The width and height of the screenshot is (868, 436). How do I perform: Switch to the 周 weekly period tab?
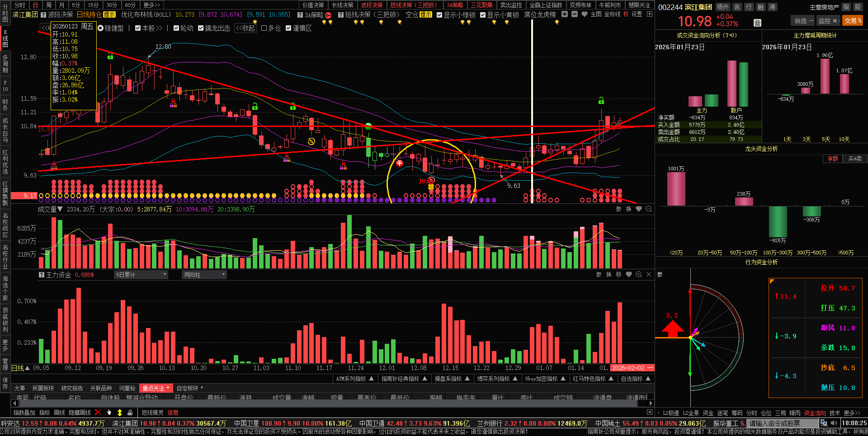click(49, 5)
